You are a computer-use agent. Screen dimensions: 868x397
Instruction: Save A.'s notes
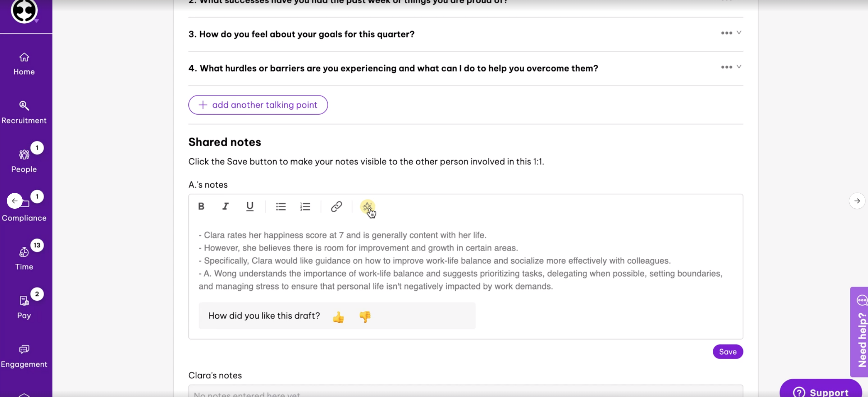point(727,352)
